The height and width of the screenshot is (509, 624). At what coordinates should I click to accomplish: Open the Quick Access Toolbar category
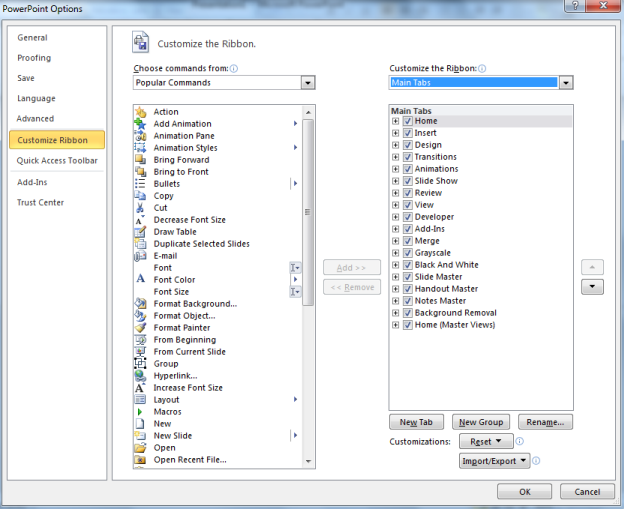pyautogui.click(x=57, y=160)
